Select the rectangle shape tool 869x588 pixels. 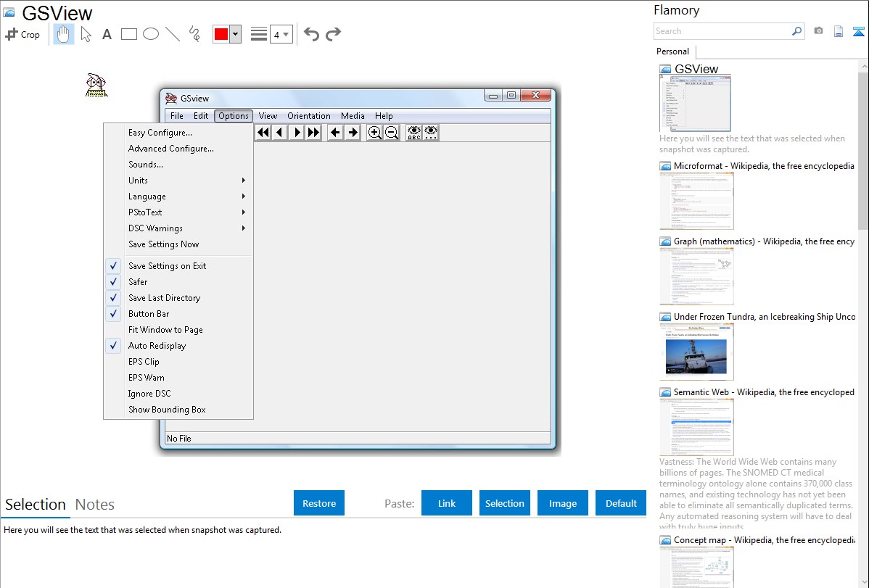click(128, 34)
